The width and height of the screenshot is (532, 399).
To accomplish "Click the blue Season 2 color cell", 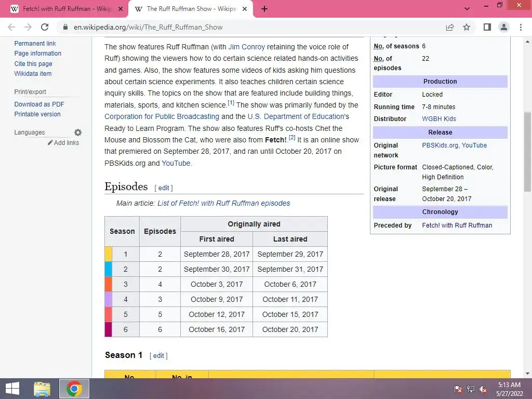I will [108, 269].
